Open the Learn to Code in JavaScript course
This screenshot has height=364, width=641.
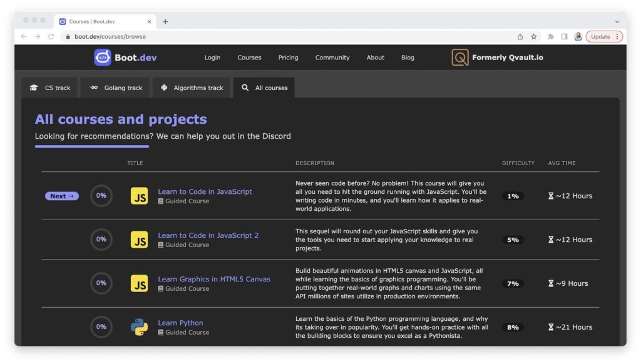pyautogui.click(x=205, y=191)
